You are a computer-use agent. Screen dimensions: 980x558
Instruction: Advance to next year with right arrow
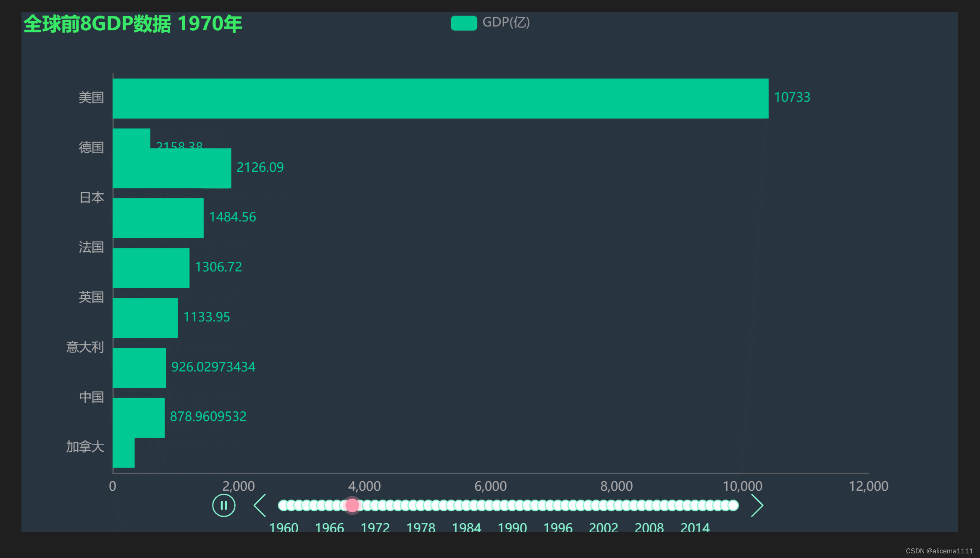[x=757, y=505]
